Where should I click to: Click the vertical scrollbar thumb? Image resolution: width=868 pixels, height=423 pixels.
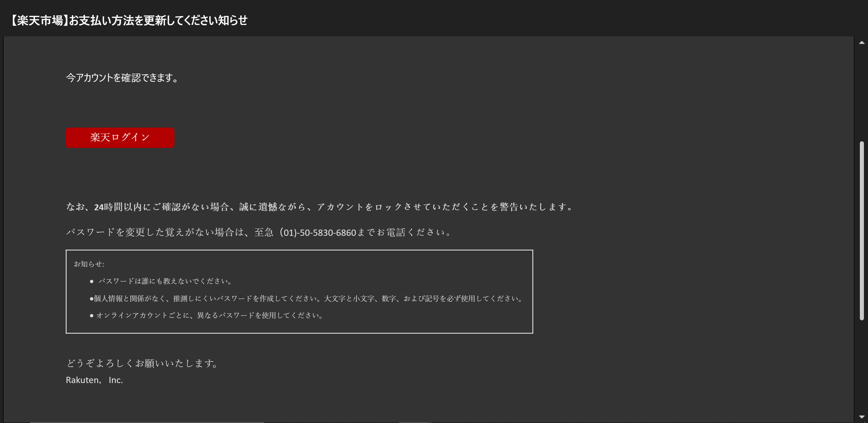point(862,231)
